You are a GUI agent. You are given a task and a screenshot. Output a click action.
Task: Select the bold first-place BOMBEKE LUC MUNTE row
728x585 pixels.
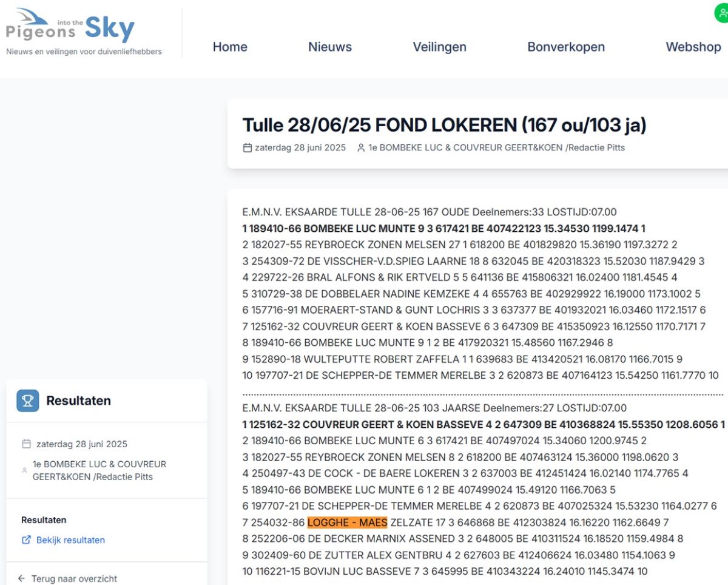443,229
